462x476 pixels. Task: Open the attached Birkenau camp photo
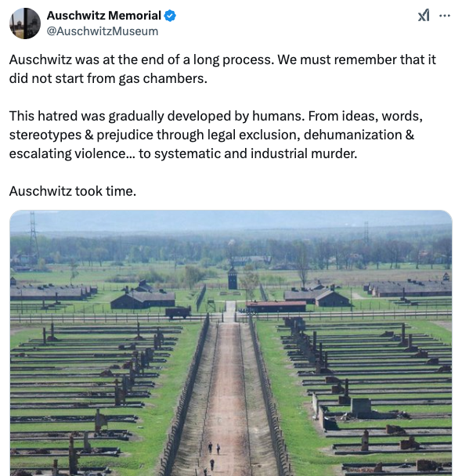click(x=231, y=343)
